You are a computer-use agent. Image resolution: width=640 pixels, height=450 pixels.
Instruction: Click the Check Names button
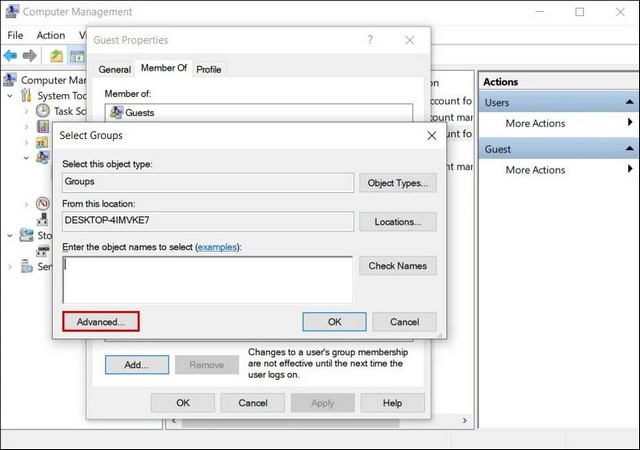point(398,266)
